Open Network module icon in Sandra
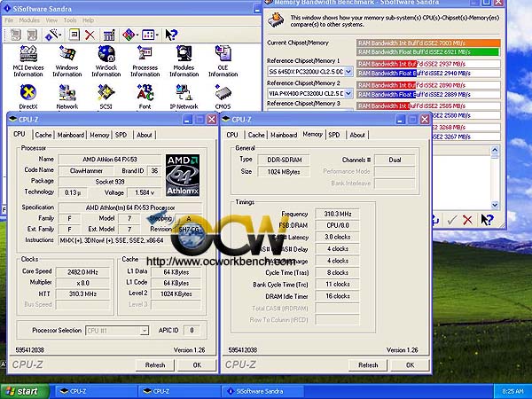The width and height of the screenshot is (532, 399). click(67, 97)
